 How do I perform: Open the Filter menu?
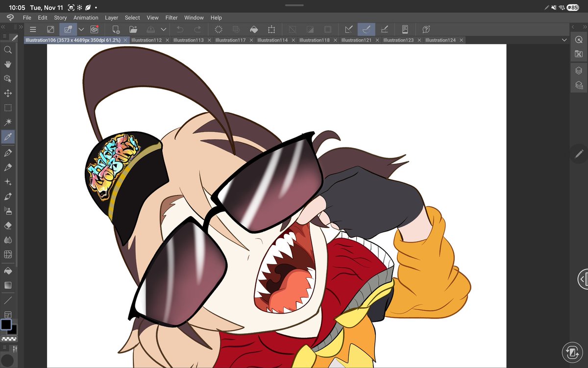(x=171, y=18)
